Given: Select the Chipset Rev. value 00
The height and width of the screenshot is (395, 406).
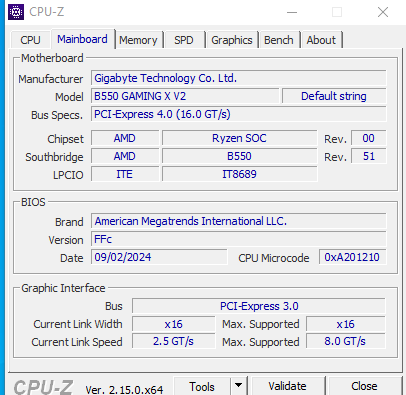Looking at the screenshot, I should 369,138.
